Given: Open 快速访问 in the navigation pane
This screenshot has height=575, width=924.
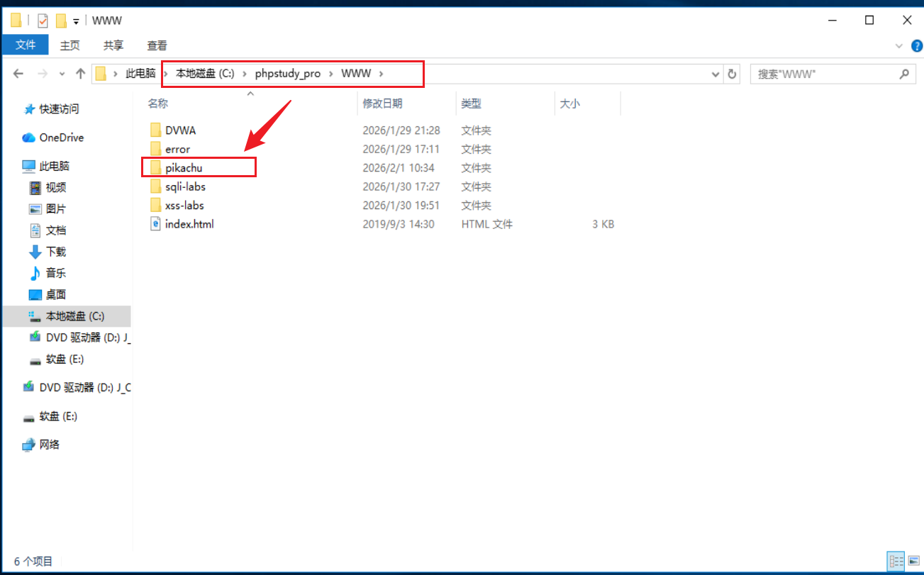Looking at the screenshot, I should [x=59, y=109].
